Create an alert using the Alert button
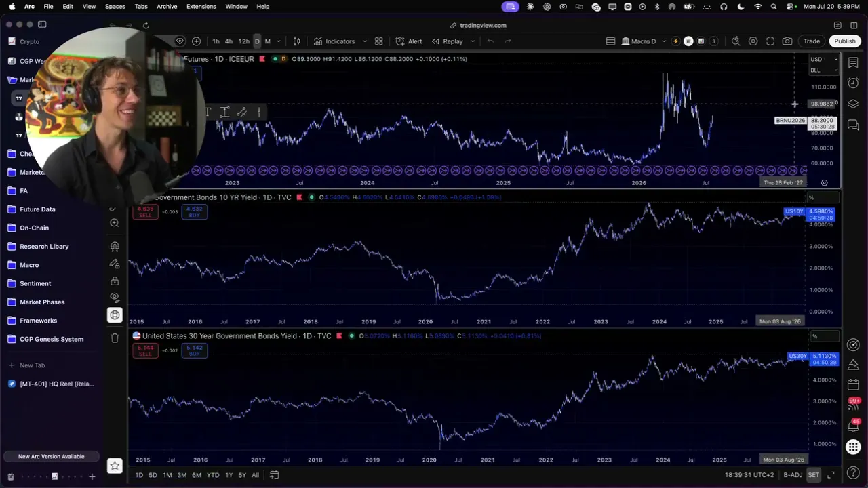The image size is (868, 488). (409, 41)
